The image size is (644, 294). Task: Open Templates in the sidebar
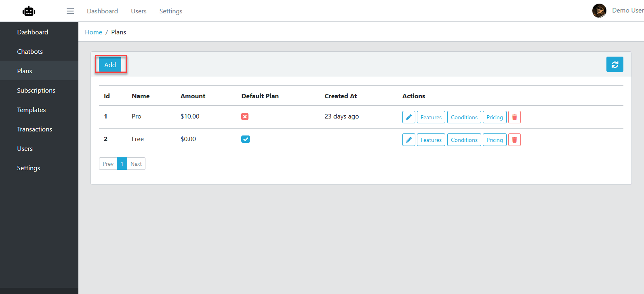39,110
